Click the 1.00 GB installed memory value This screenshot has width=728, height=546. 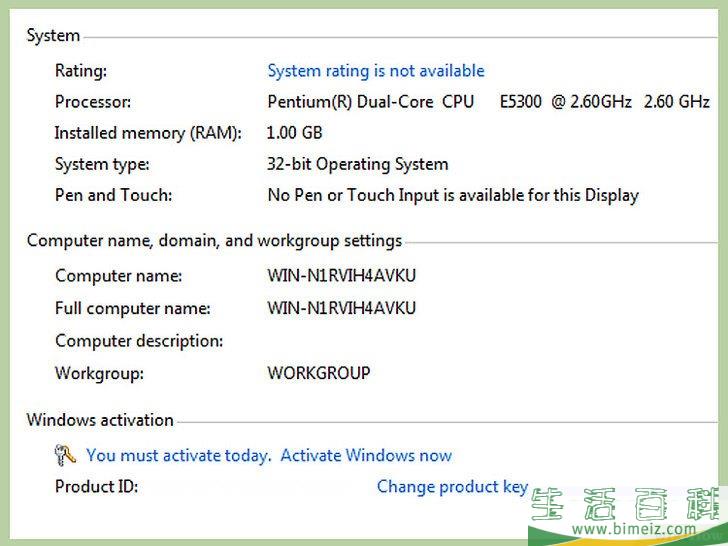point(294,133)
